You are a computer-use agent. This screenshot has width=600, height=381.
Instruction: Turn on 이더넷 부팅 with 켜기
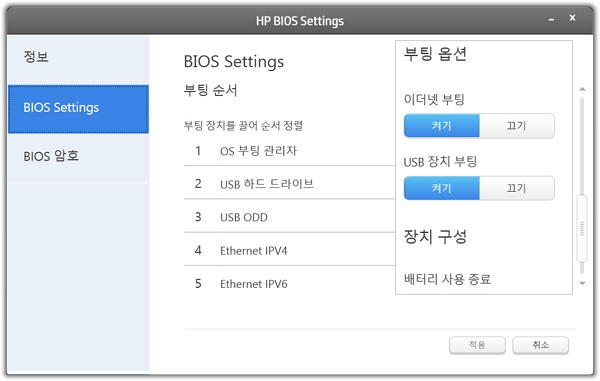[442, 125]
